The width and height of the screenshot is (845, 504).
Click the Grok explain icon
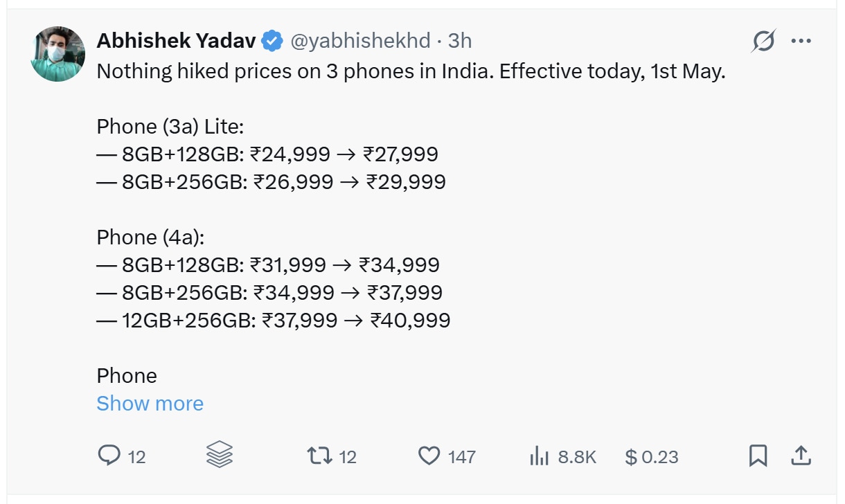pyautogui.click(x=764, y=42)
